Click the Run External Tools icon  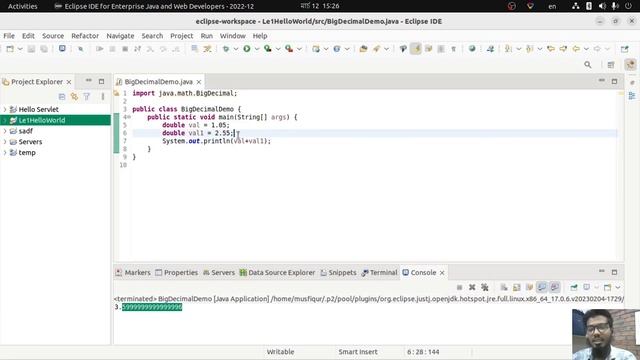[289, 49]
